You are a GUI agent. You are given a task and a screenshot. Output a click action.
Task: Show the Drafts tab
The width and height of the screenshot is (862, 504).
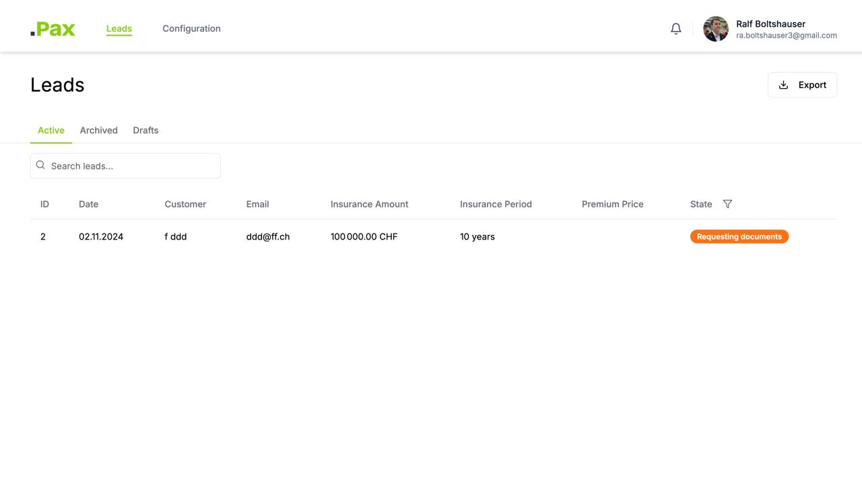click(x=145, y=131)
